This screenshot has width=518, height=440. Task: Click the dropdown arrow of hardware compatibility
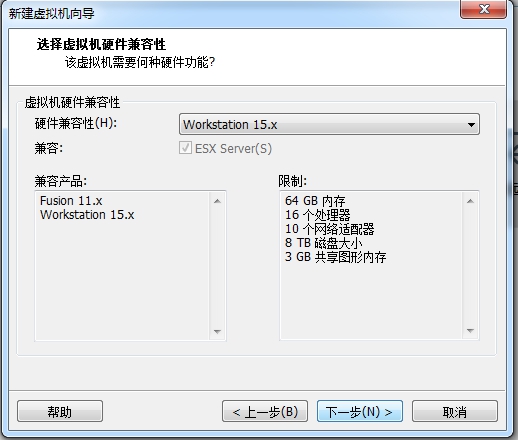click(x=471, y=125)
